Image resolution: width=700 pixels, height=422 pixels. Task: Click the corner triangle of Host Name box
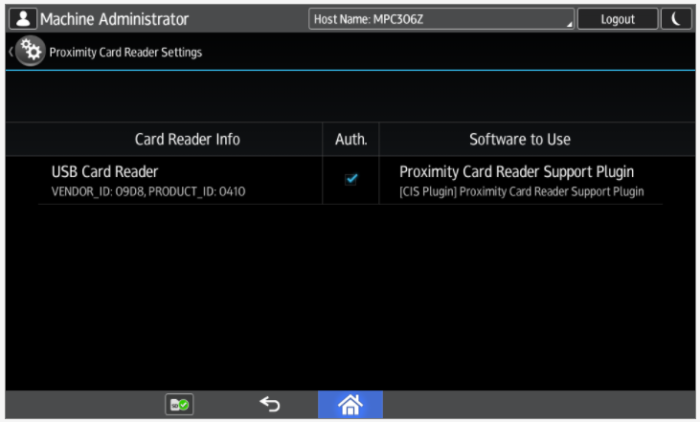click(569, 24)
